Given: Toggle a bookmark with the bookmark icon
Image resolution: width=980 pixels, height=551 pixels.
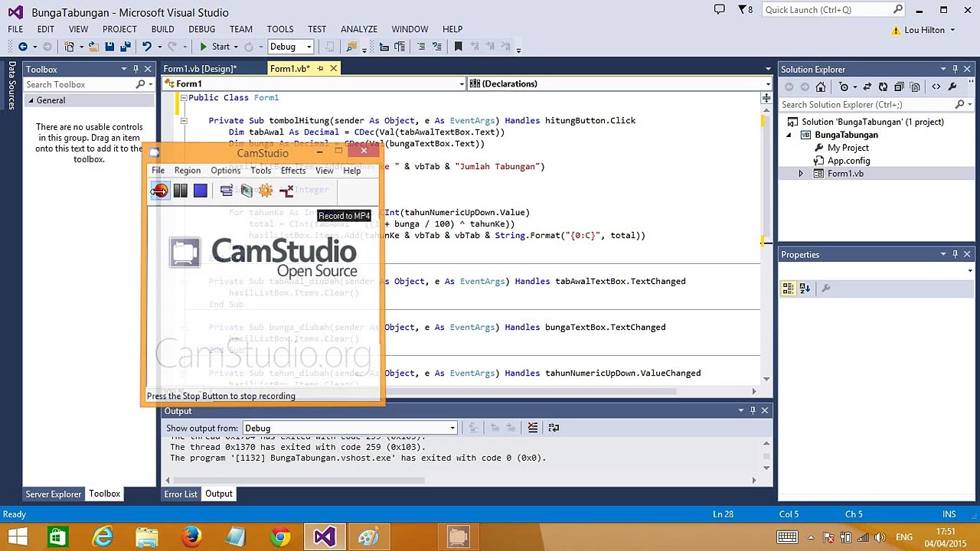Looking at the screenshot, I should (459, 47).
